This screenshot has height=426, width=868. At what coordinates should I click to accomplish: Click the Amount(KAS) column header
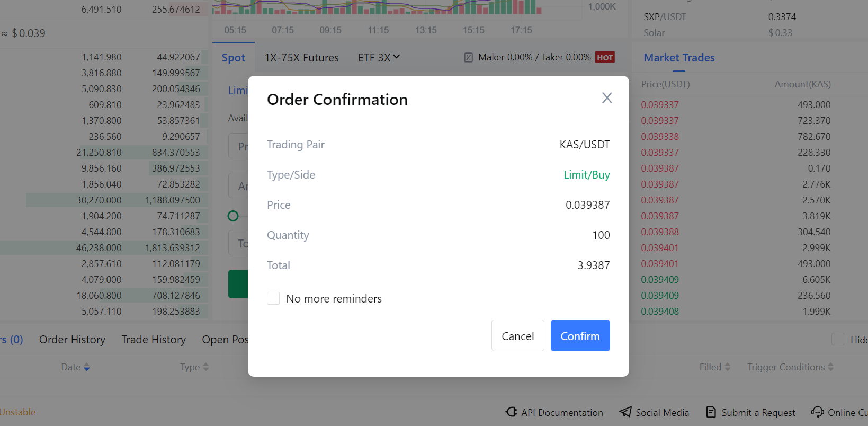802,84
